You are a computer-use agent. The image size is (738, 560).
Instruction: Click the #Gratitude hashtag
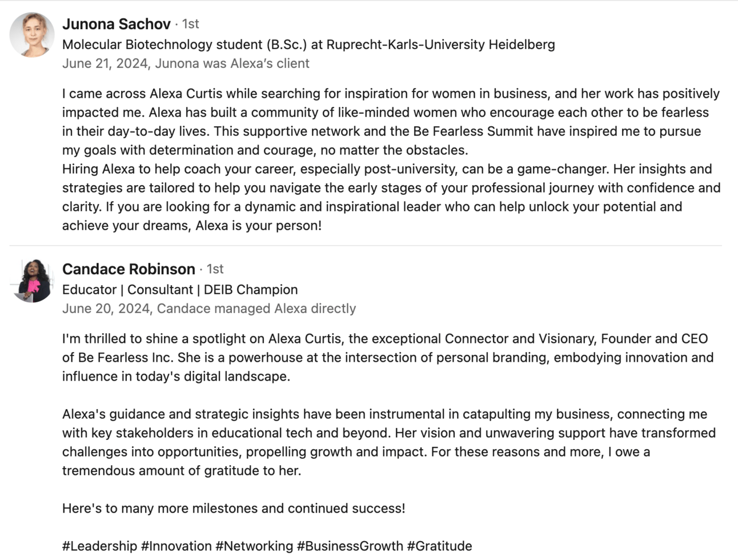point(439,546)
